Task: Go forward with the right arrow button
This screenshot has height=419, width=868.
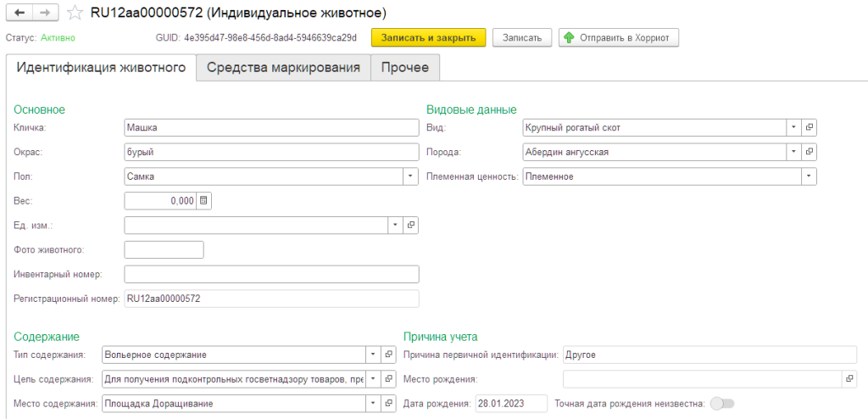Action: point(47,13)
